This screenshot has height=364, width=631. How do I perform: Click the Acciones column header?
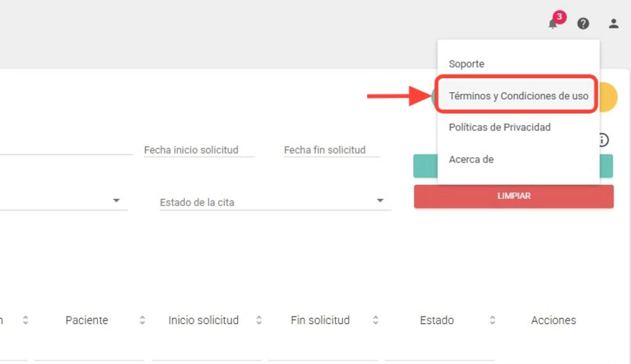coord(553,320)
